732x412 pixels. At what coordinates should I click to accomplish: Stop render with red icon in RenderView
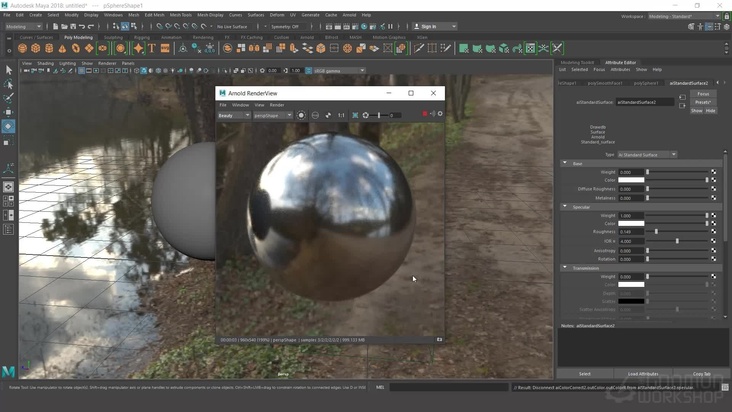coord(425,114)
